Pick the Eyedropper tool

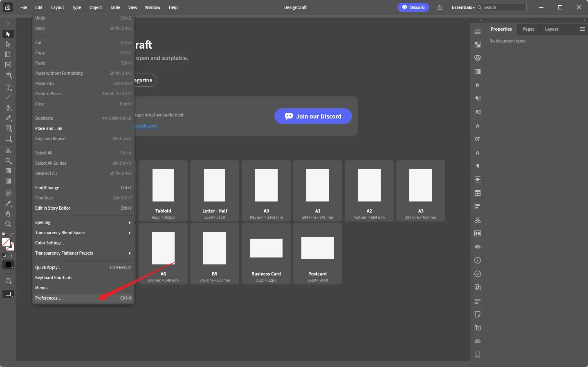(x=8, y=204)
